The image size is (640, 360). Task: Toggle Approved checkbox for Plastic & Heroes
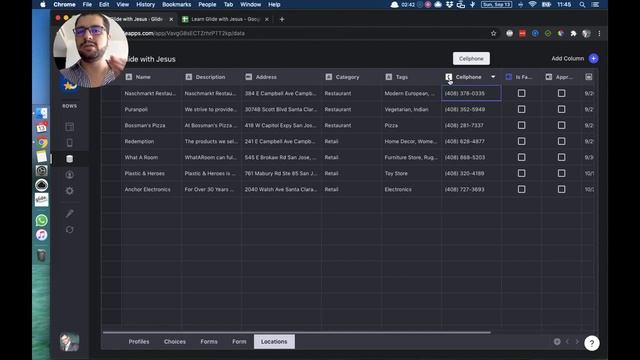click(562, 173)
